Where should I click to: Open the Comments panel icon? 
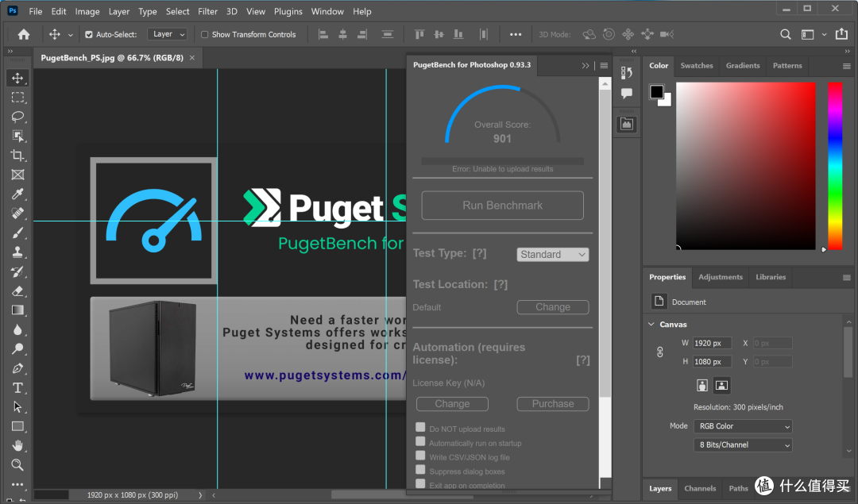[627, 94]
